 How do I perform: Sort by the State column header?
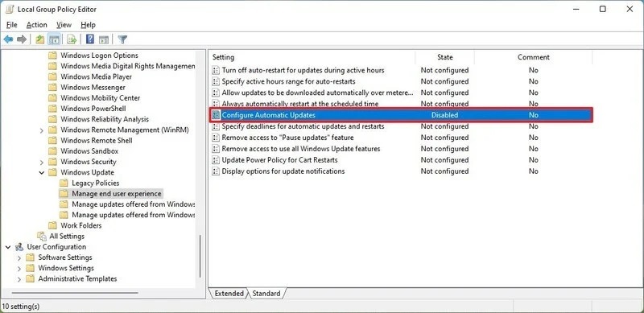[445, 57]
